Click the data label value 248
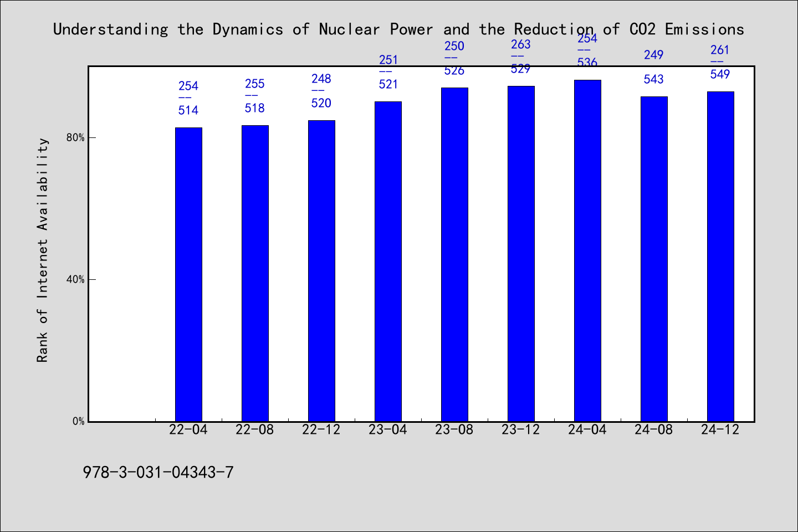This screenshot has width=798, height=532. [321, 79]
